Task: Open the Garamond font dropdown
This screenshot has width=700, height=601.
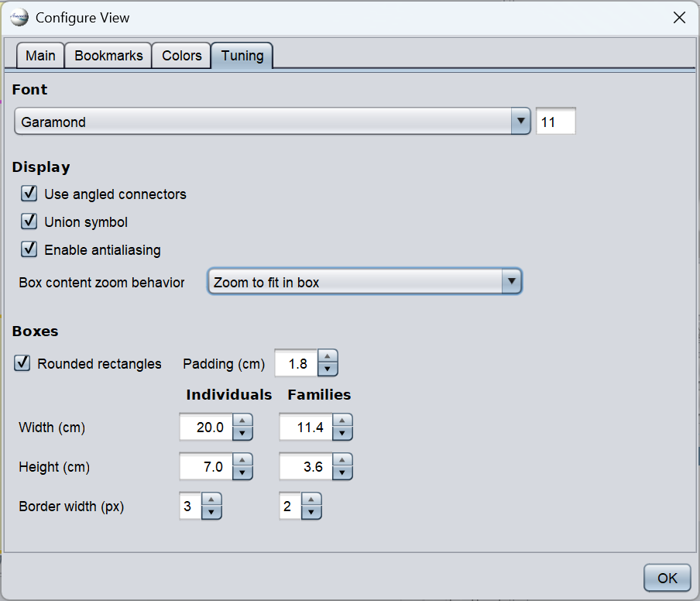Action: click(520, 122)
